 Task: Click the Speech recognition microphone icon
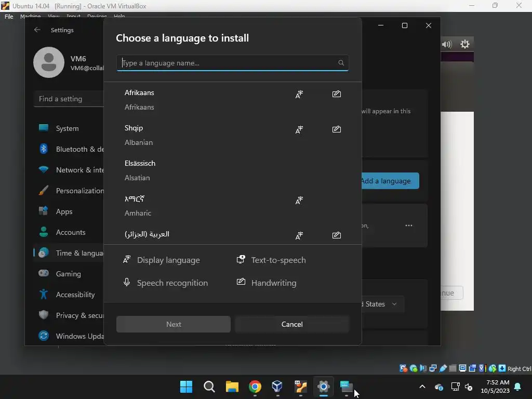127,282
